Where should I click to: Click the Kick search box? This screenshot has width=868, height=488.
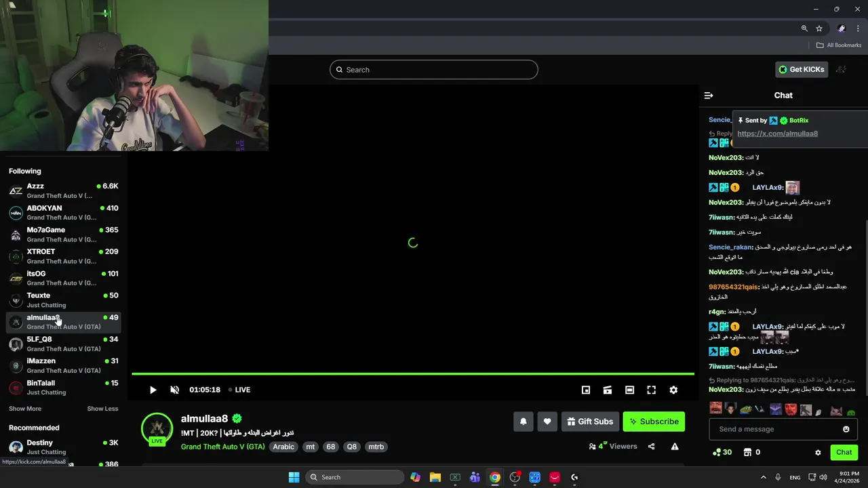434,70
